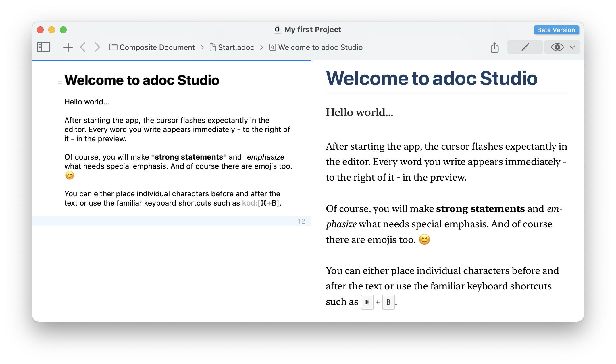Click the Beta Version badge
616x364 pixels.
tap(556, 30)
